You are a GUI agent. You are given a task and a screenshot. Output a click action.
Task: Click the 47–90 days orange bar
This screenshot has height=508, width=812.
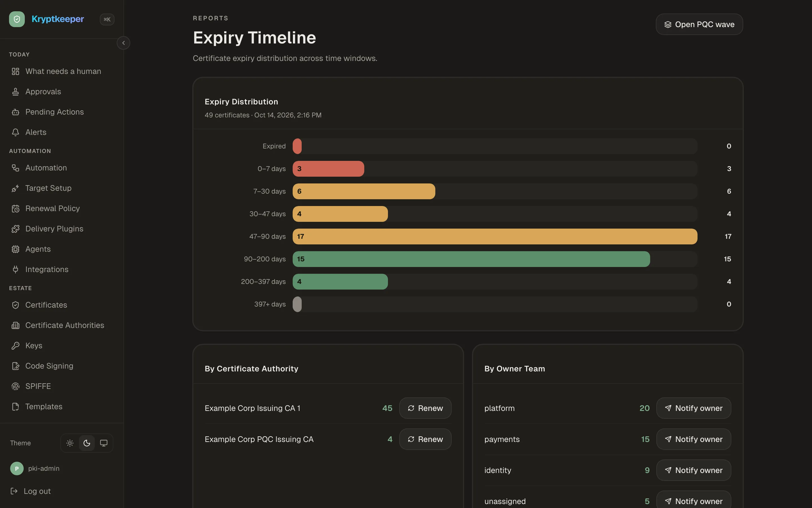coord(495,237)
